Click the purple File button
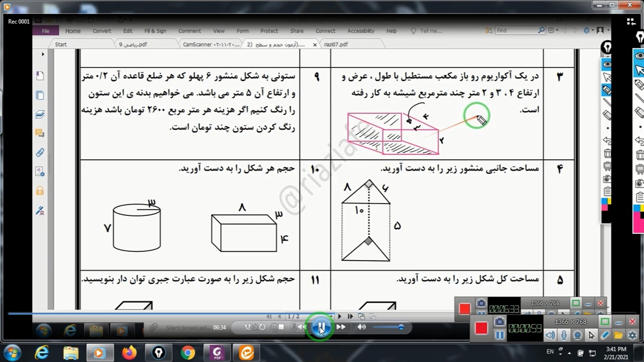644x362 pixels. (45, 31)
